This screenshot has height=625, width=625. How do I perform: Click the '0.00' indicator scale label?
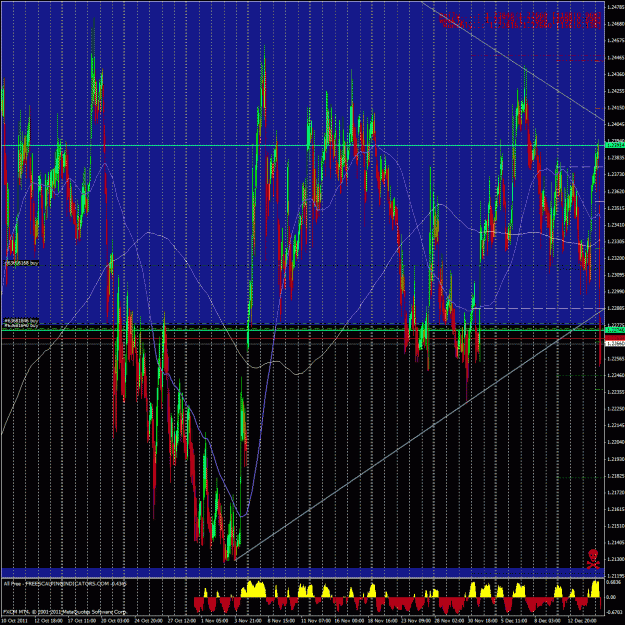(611, 597)
